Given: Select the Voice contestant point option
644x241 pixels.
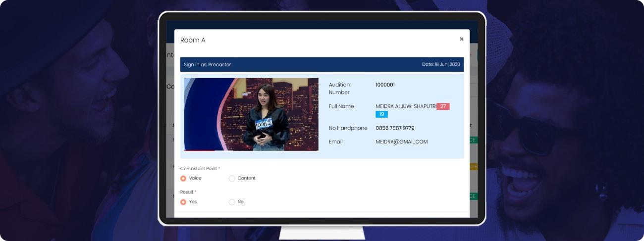Looking at the screenshot, I should pyautogui.click(x=183, y=178).
